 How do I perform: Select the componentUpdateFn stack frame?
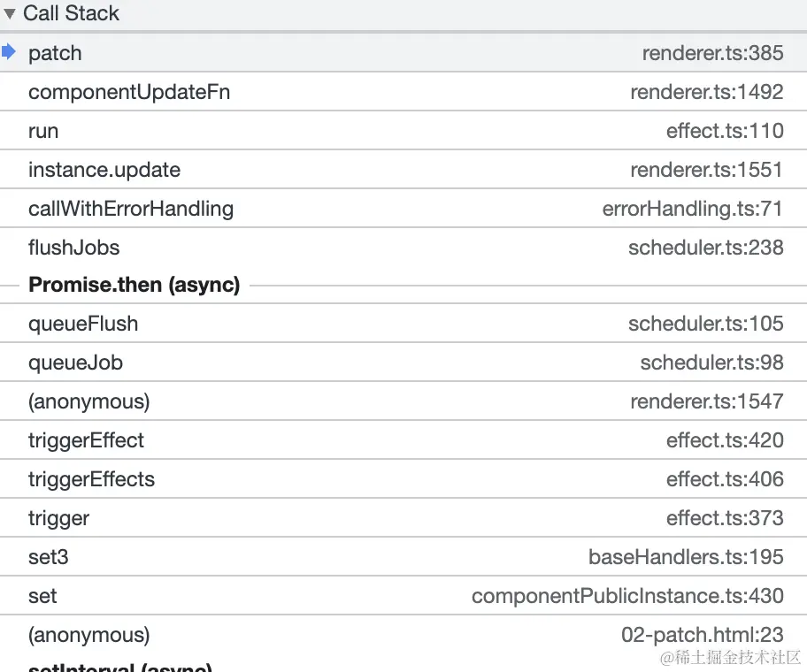[129, 92]
